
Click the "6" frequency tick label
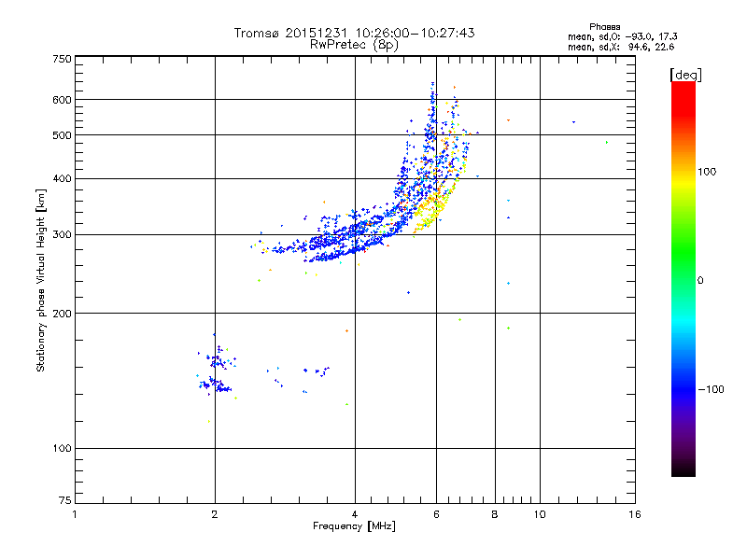[436, 514]
